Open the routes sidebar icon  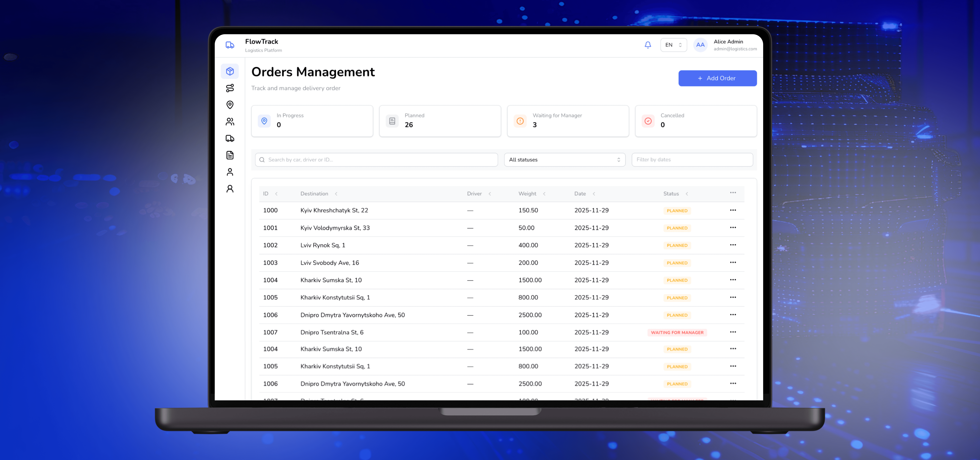tap(230, 88)
